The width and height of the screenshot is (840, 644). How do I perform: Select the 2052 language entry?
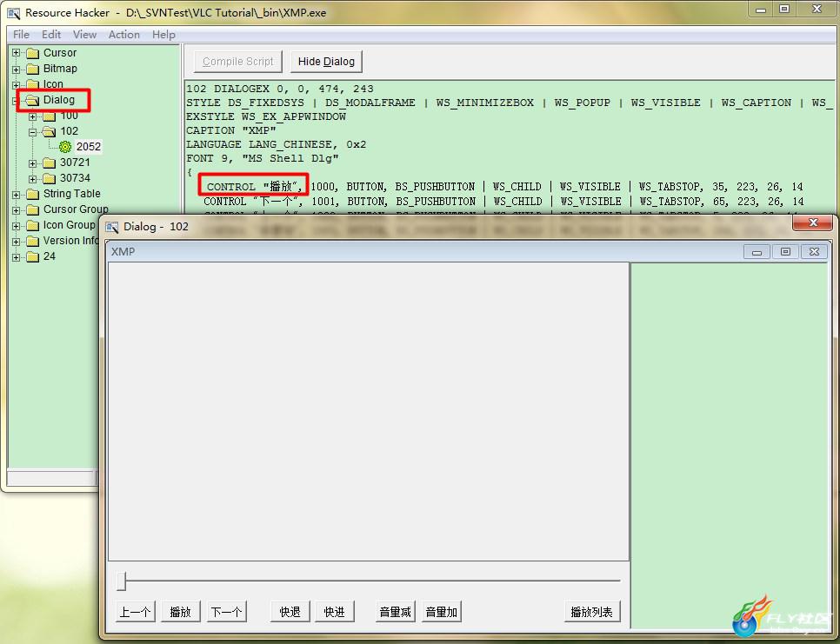(89, 147)
